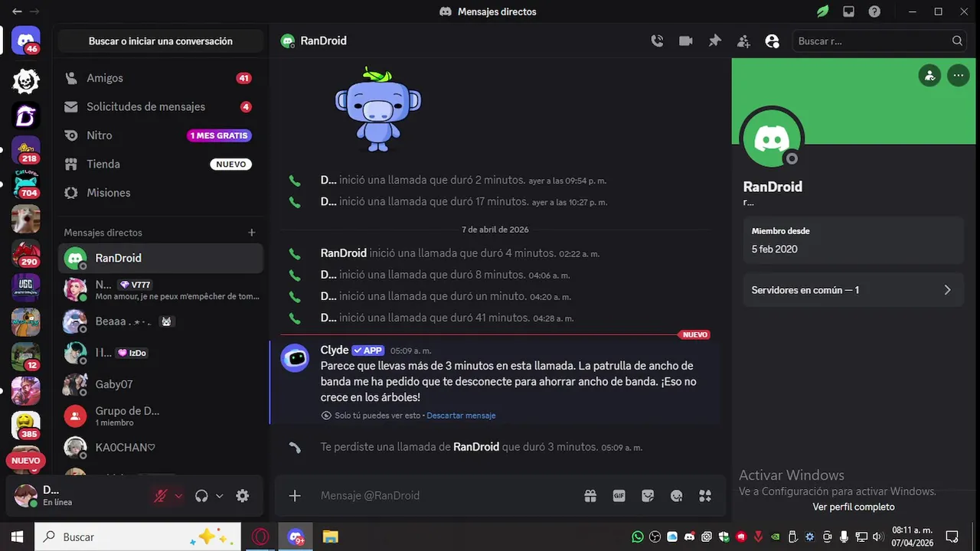This screenshot has height=551, width=980.
Task: Open File Explorer from taskbar
Action: (x=330, y=537)
